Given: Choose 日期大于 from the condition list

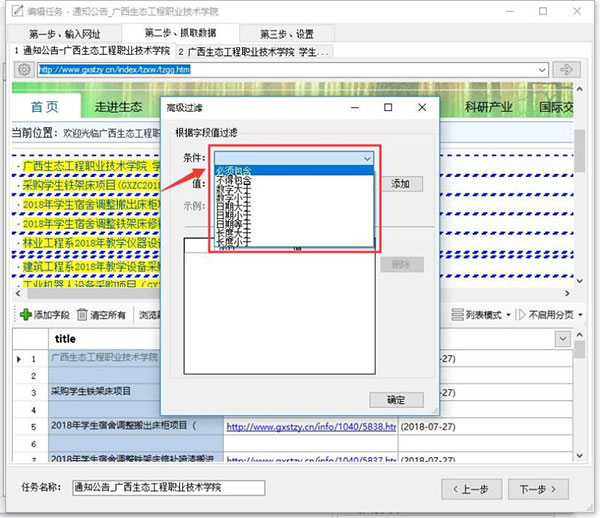Looking at the screenshot, I should coord(294,206).
